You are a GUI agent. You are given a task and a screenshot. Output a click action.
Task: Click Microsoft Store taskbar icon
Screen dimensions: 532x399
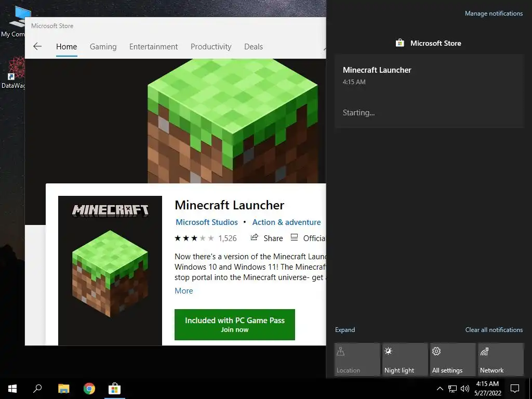(115, 389)
